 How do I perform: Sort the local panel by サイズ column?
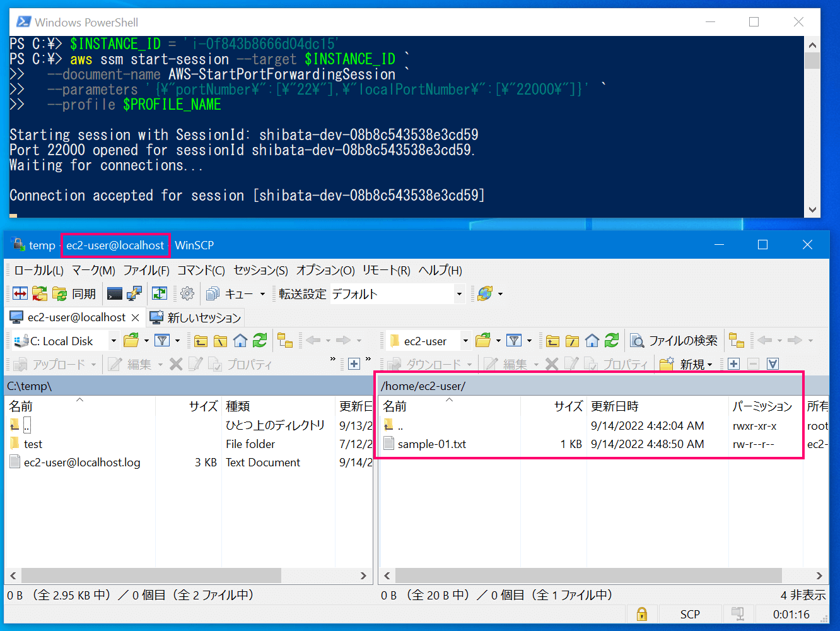[x=188, y=406]
